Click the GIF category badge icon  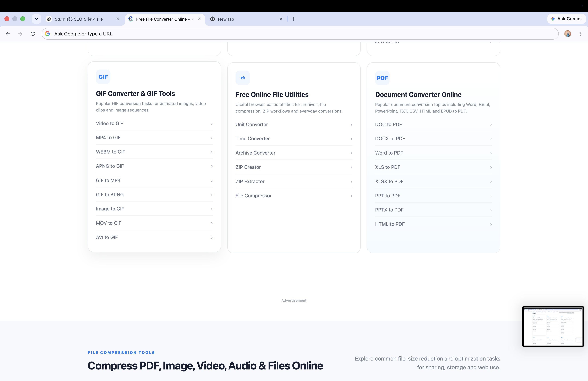coord(103,77)
